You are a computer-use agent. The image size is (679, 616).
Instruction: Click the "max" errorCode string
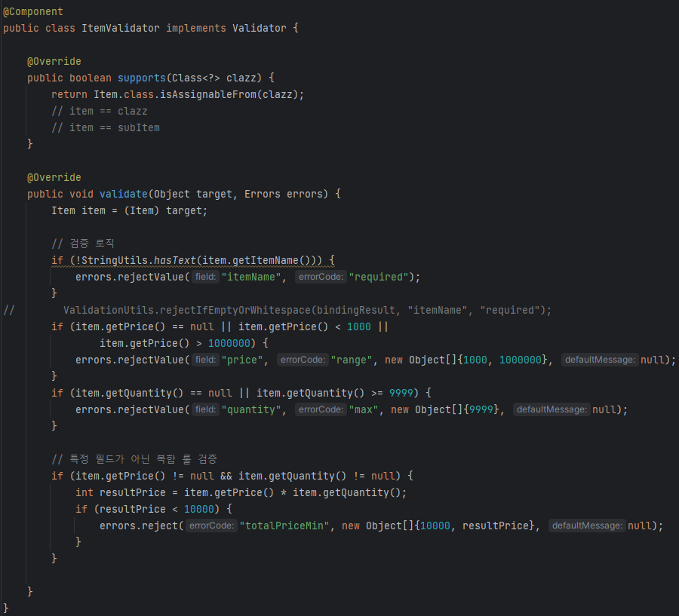[364, 410]
